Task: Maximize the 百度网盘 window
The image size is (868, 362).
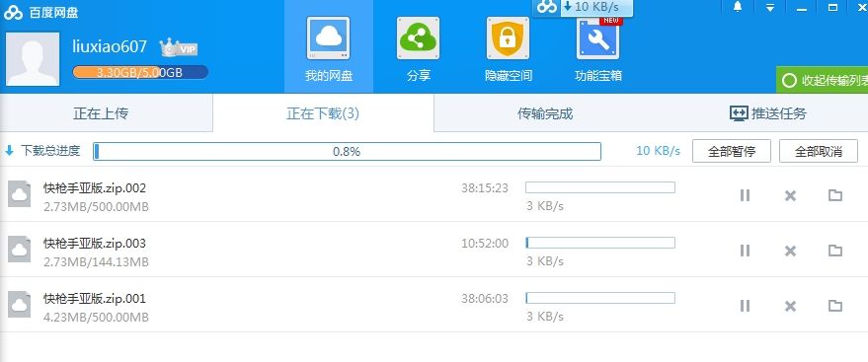Action: coord(832,8)
